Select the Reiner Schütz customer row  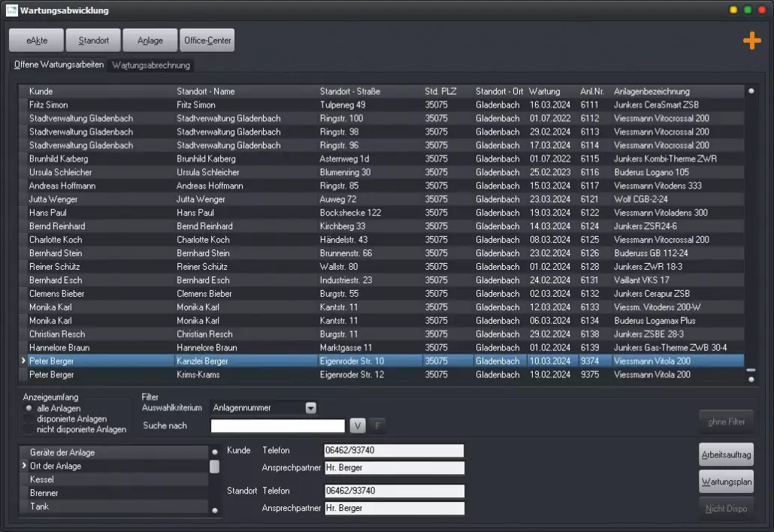pos(381,267)
